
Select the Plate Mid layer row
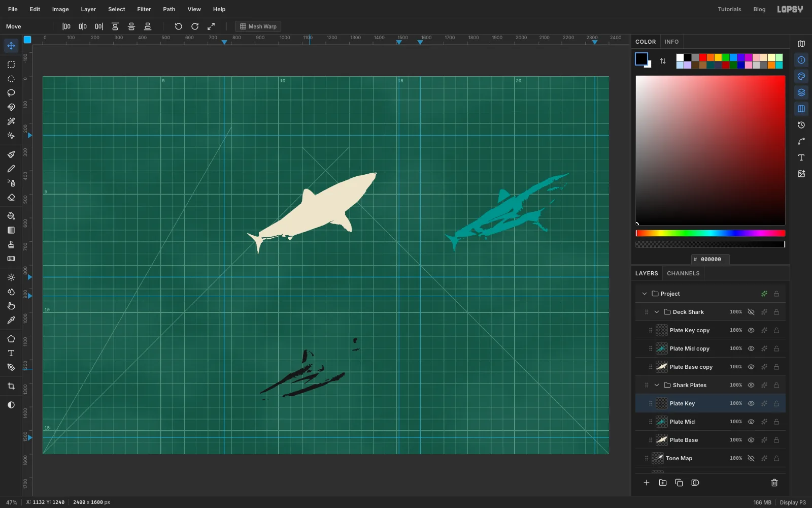click(x=710, y=422)
